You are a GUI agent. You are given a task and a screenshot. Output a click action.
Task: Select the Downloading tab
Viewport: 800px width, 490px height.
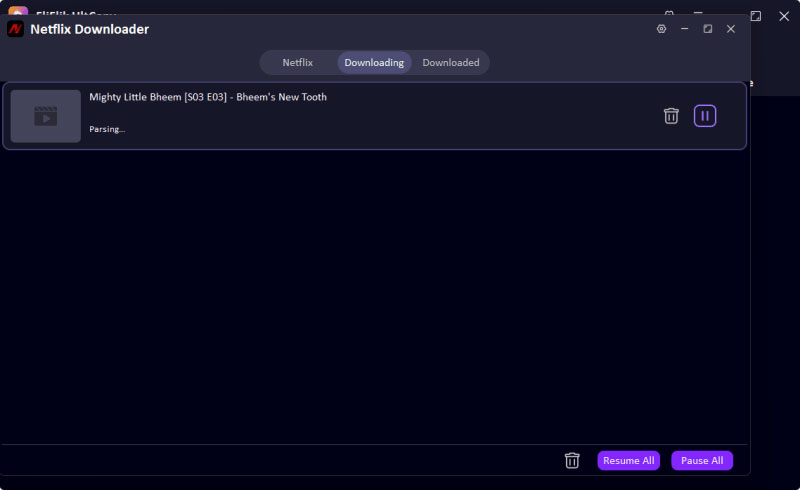click(x=374, y=62)
